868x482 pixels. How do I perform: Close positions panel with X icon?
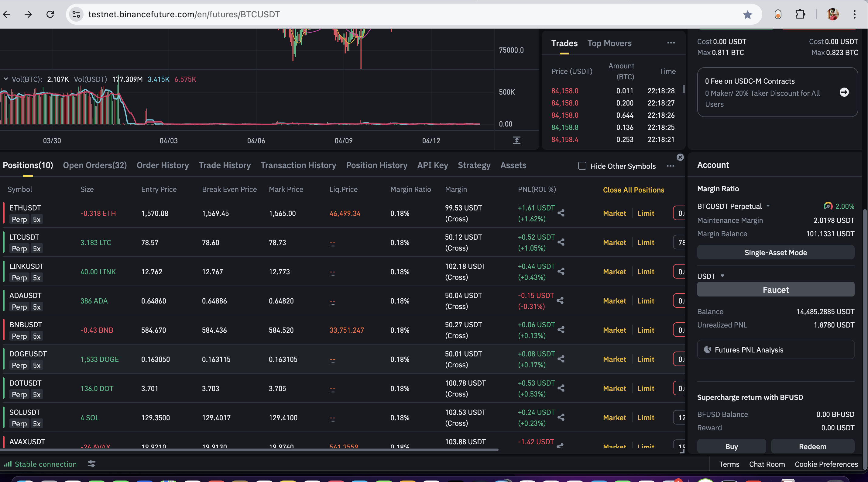(x=680, y=157)
